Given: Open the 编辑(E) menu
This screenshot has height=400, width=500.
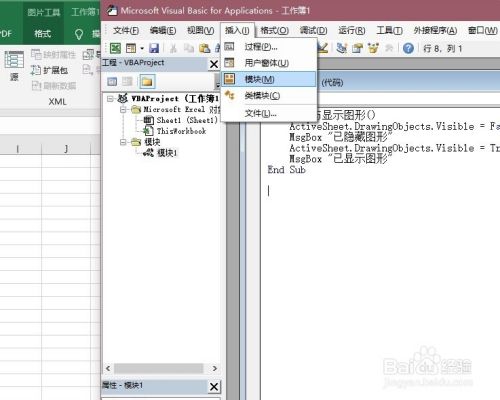Looking at the screenshot, I should tap(163, 31).
